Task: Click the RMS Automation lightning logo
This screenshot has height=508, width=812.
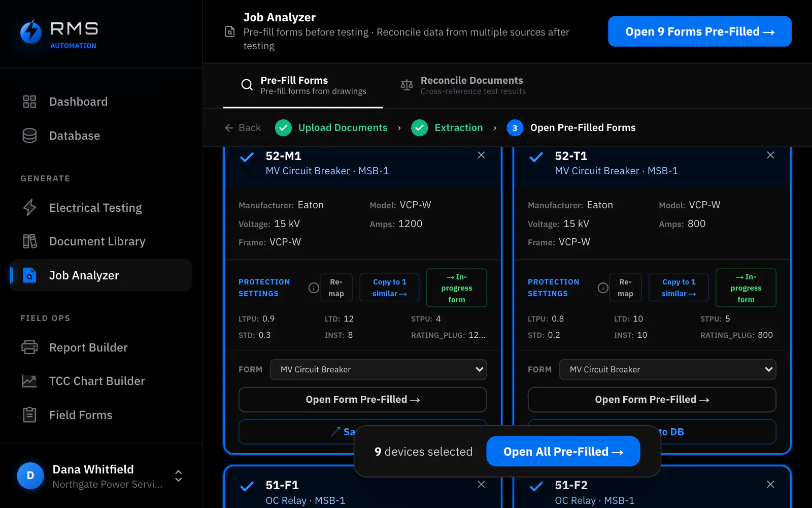Action: coord(30,32)
